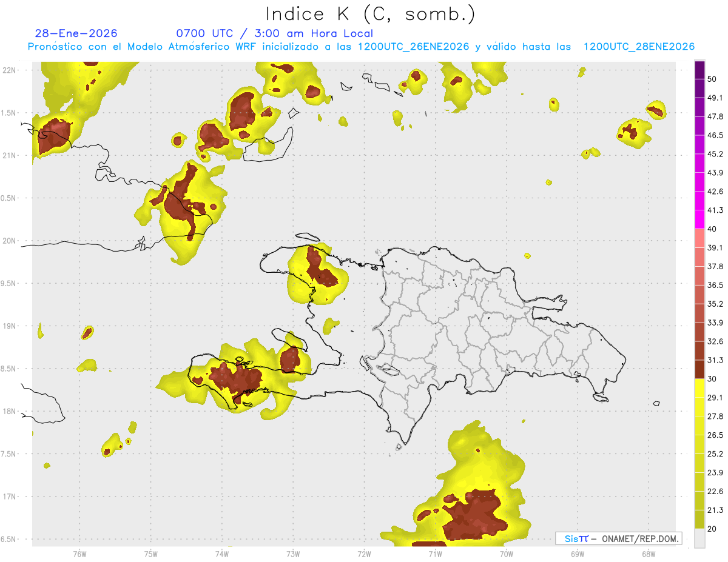This screenshot has width=728, height=562.
Task: Click the dark purple swatch at the colorbar top
Action: coord(699,70)
